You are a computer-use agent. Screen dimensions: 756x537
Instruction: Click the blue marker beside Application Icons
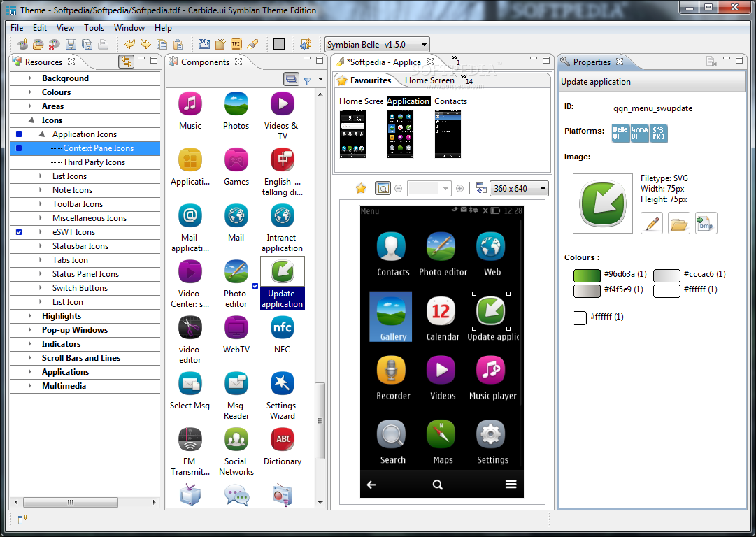click(x=19, y=134)
